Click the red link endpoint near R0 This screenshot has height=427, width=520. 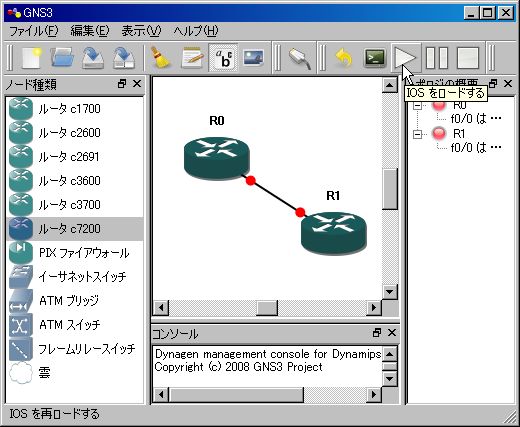click(251, 180)
